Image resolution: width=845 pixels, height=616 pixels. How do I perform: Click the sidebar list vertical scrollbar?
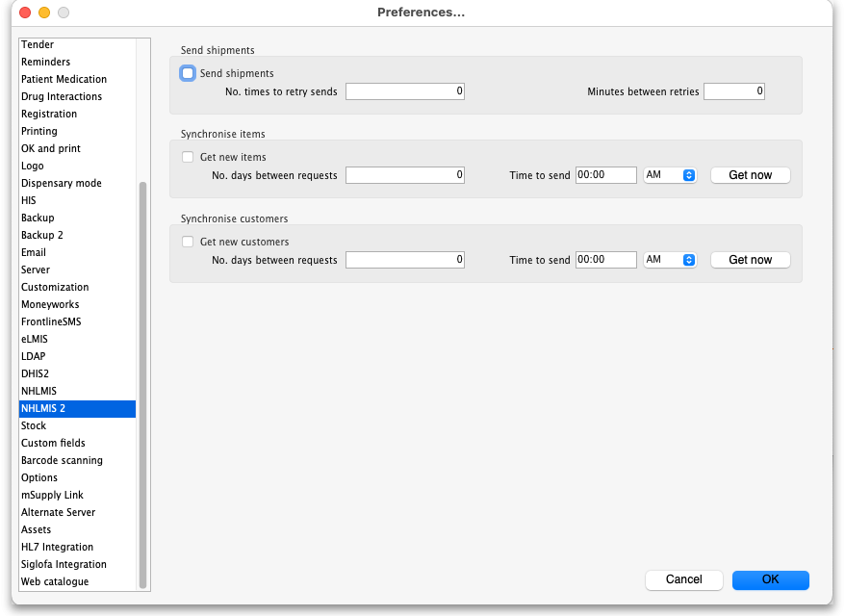coord(143,385)
